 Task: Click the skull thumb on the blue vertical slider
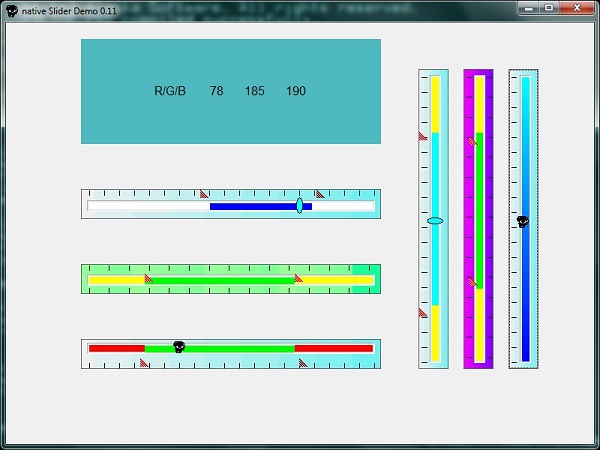coord(522,222)
